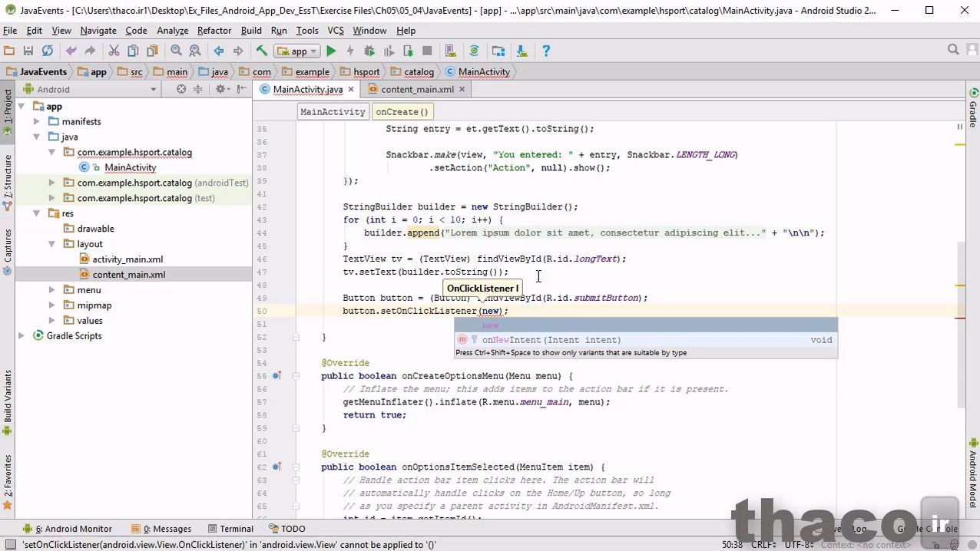Expand Gradle Scripts node
Screen dimensions: 980x551
tap(22, 336)
